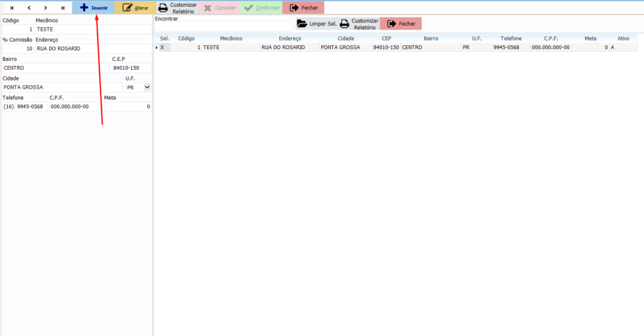Go to the next record arrow

click(x=45, y=8)
